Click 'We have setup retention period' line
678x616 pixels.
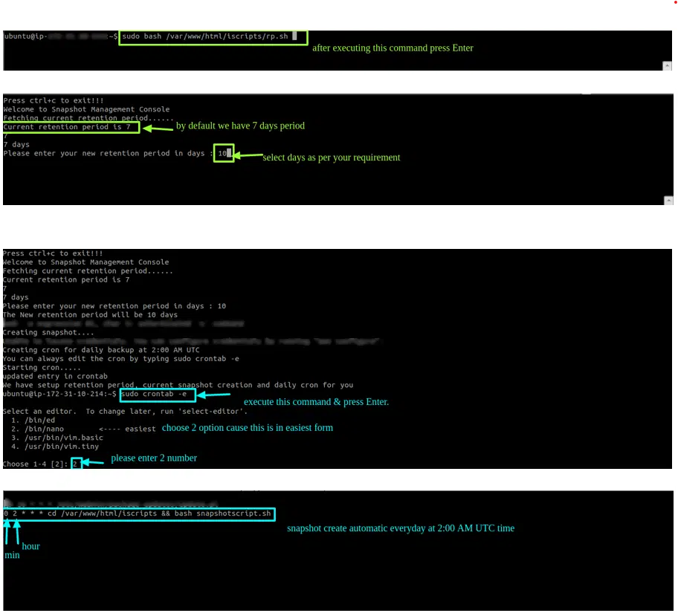coord(178,385)
